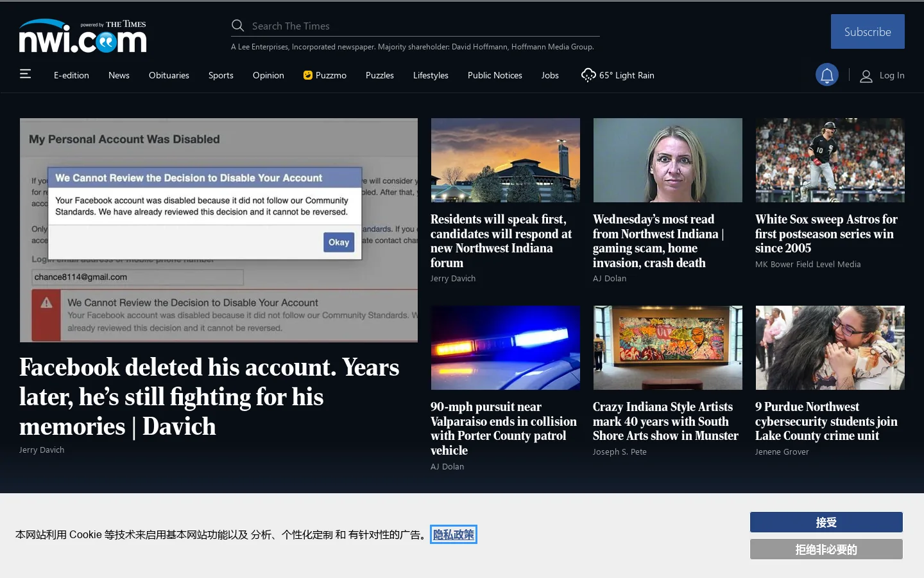Open Wednesday's most read headline
Screen dimensions: 924x578
[x=658, y=241]
